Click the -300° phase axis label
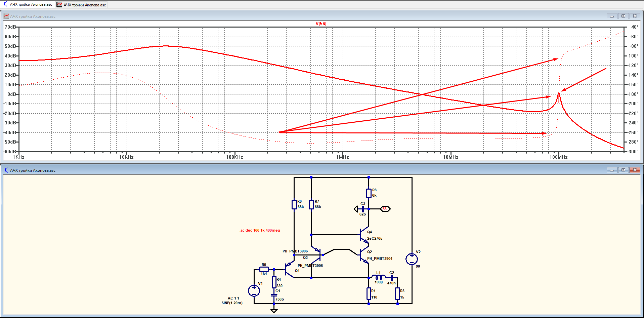This screenshot has height=318, width=644. click(633, 152)
